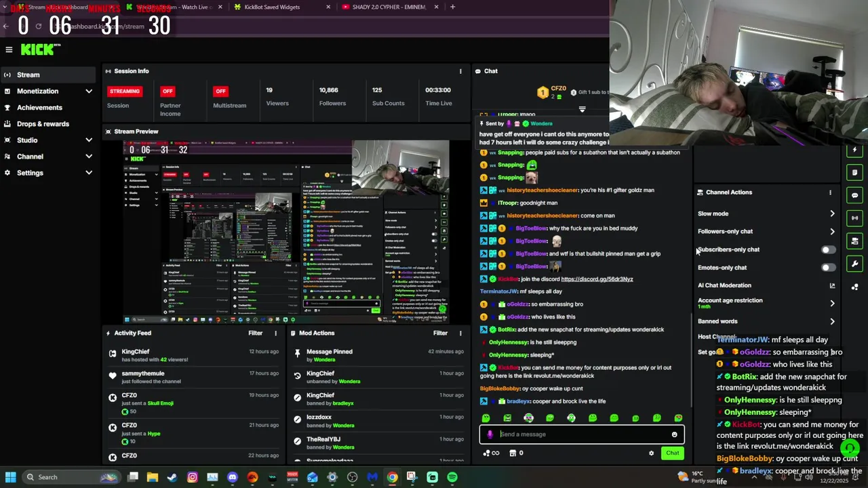Click the document notes sidebar icon
This screenshot has height=488, width=868.
(x=855, y=173)
